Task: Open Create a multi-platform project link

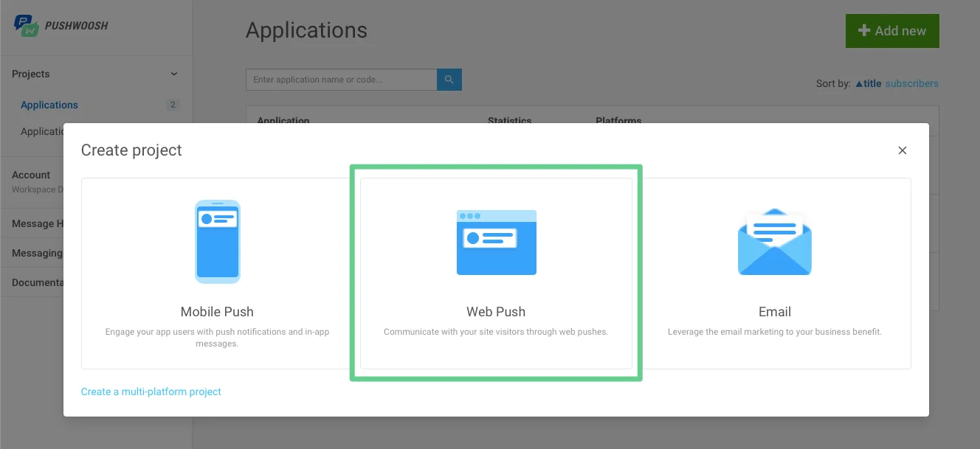Action: tap(151, 391)
